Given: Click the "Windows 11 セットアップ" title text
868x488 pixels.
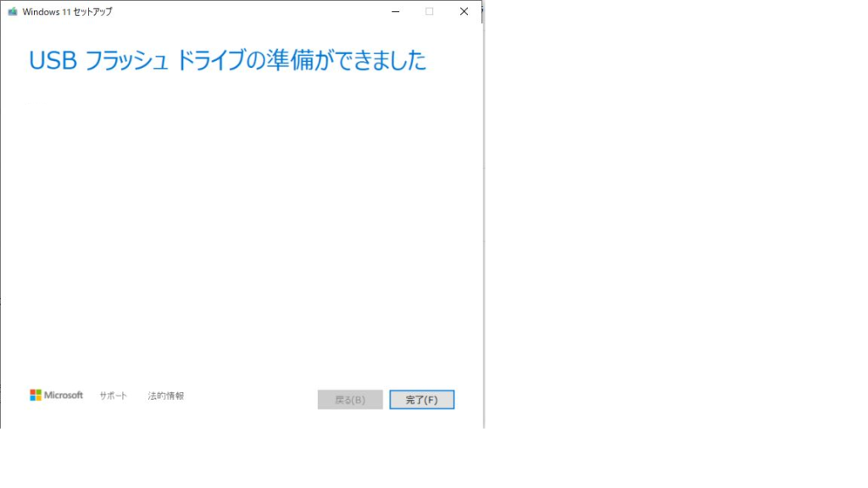Looking at the screenshot, I should point(67,12).
